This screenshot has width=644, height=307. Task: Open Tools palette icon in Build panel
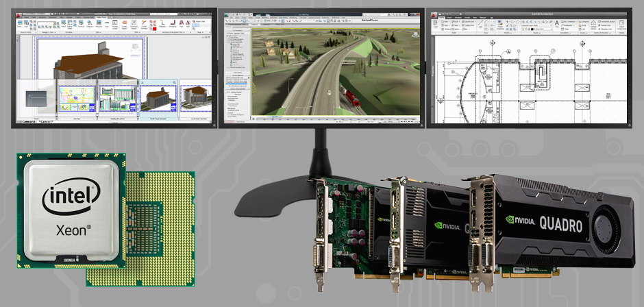tap(435, 23)
